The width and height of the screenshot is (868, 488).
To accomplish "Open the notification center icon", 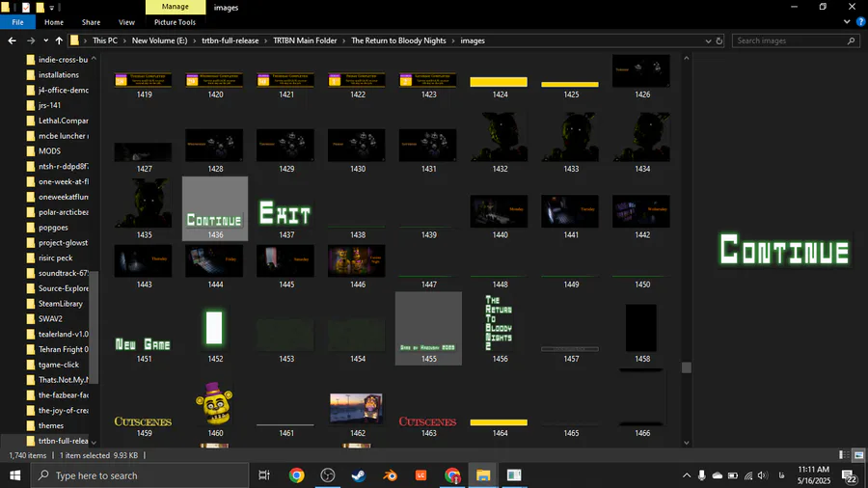I will coord(849,475).
